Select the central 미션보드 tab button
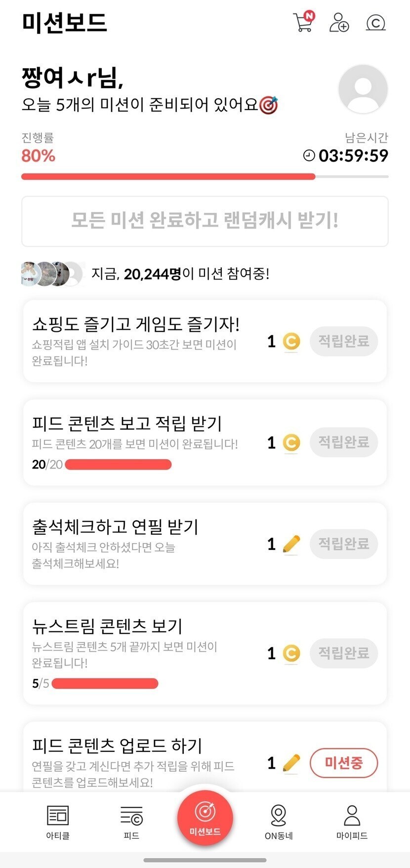410x868 pixels. (x=205, y=817)
